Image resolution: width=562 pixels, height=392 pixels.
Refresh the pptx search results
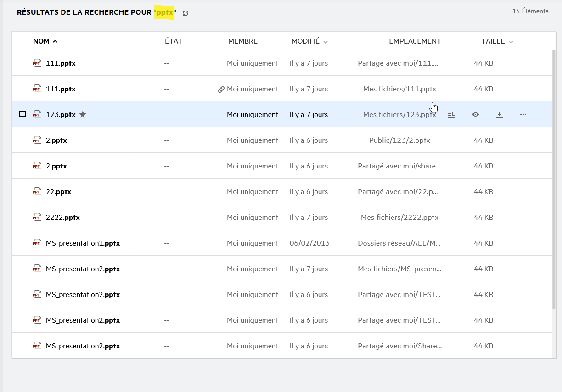185,13
